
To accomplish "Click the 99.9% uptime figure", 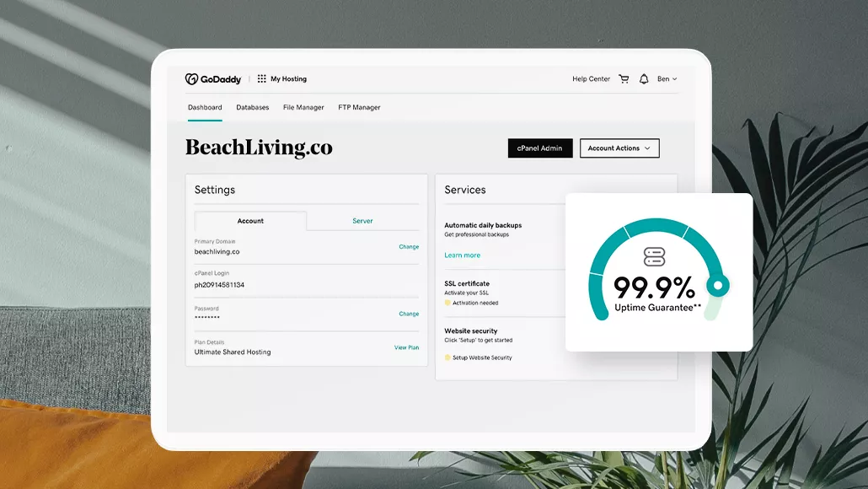I will (x=654, y=288).
